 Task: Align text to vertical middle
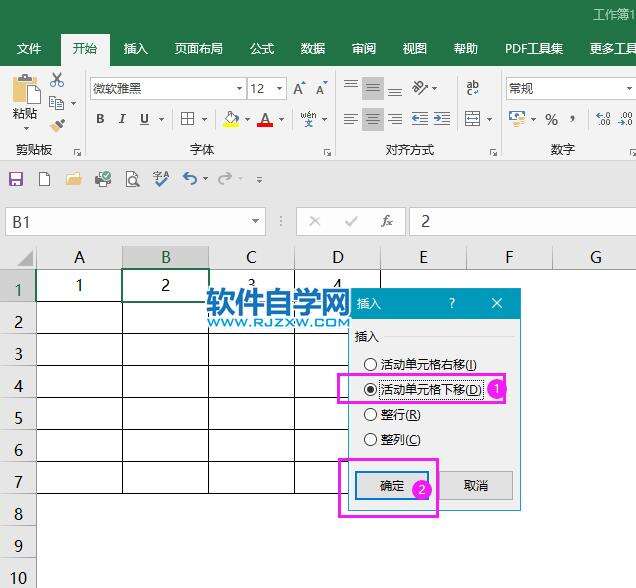pos(373,88)
